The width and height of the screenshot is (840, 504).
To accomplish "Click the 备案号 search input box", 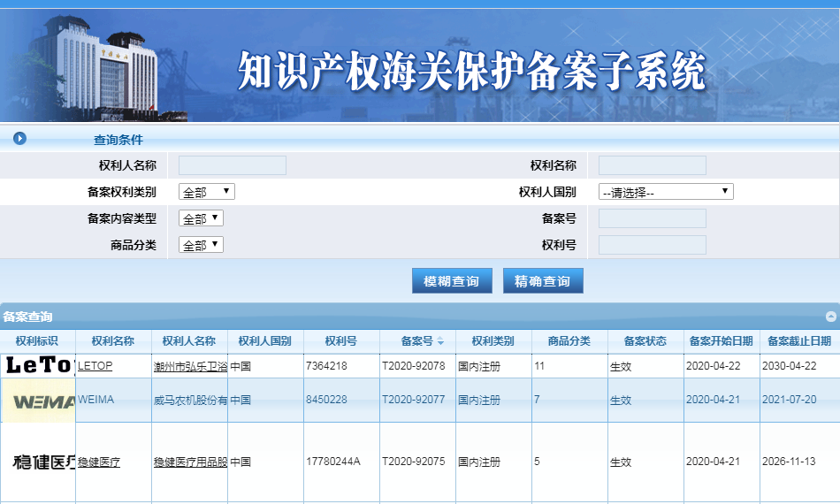I will [x=652, y=218].
